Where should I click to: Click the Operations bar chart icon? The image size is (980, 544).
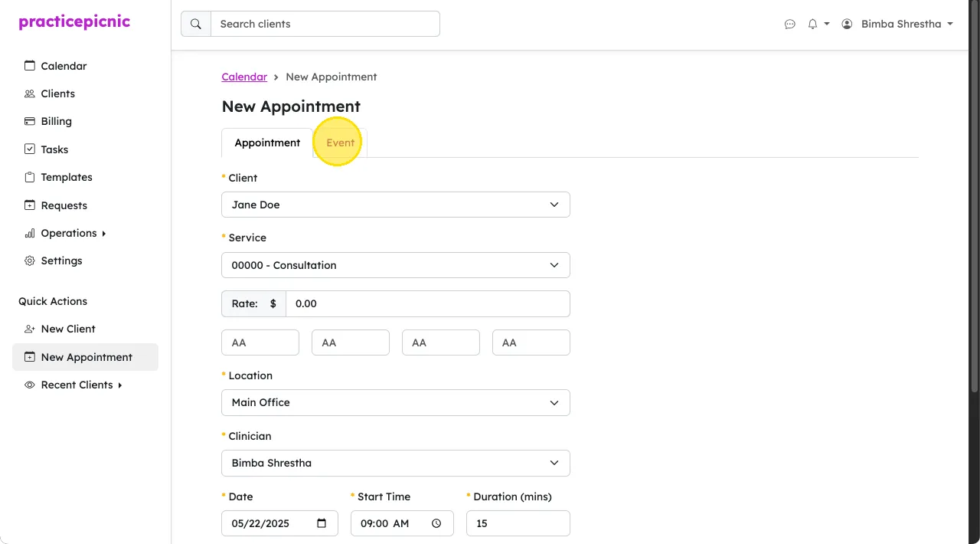(30, 233)
